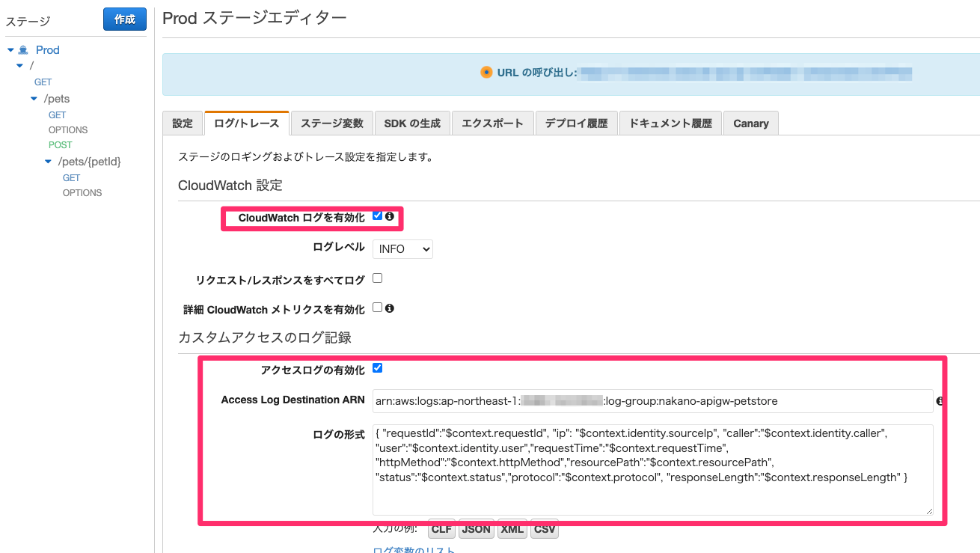
Task: Select the /pets resource
Action: (57, 99)
